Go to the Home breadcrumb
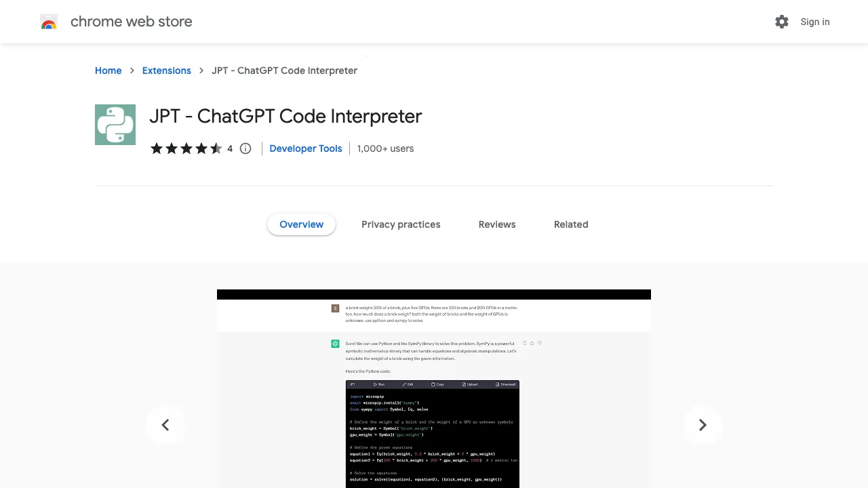The width and height of the screenshot is (868, 488). click(108, 70)
